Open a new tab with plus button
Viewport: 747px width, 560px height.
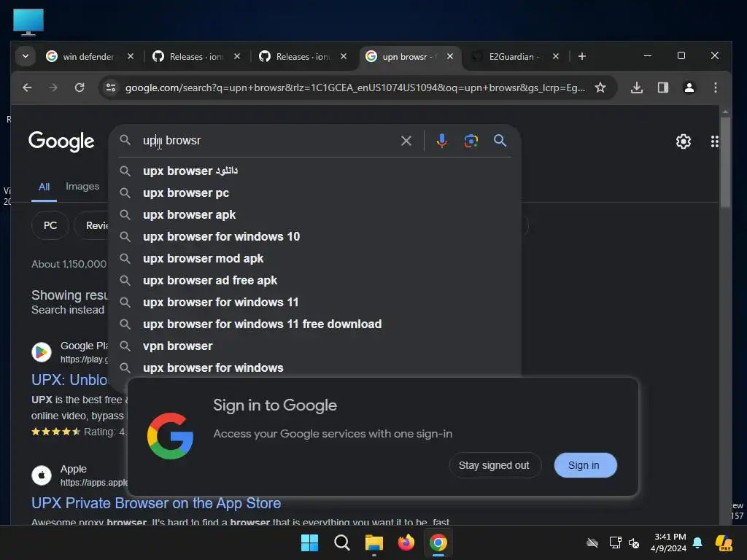(x=581, y=57)
